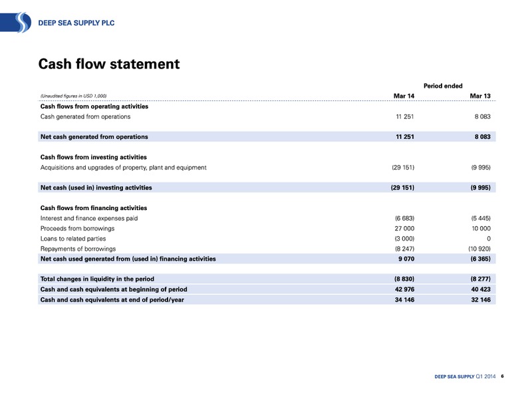
Task: Click the DEEP SEA SUPPLY Q1 2014 footer
Action: click(x=465, y=376)
